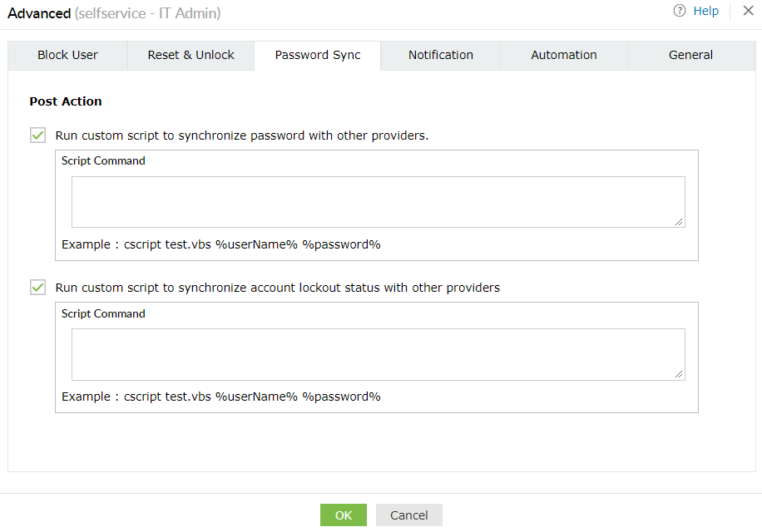Switch to the General tab
Viewport: 762px width, 532px height.
pos(690,55)
